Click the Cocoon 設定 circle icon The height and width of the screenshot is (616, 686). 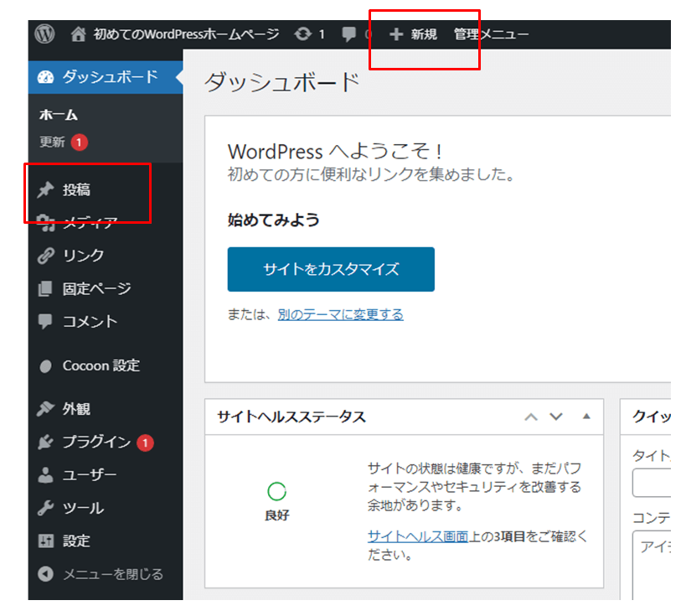coord(45,366)
